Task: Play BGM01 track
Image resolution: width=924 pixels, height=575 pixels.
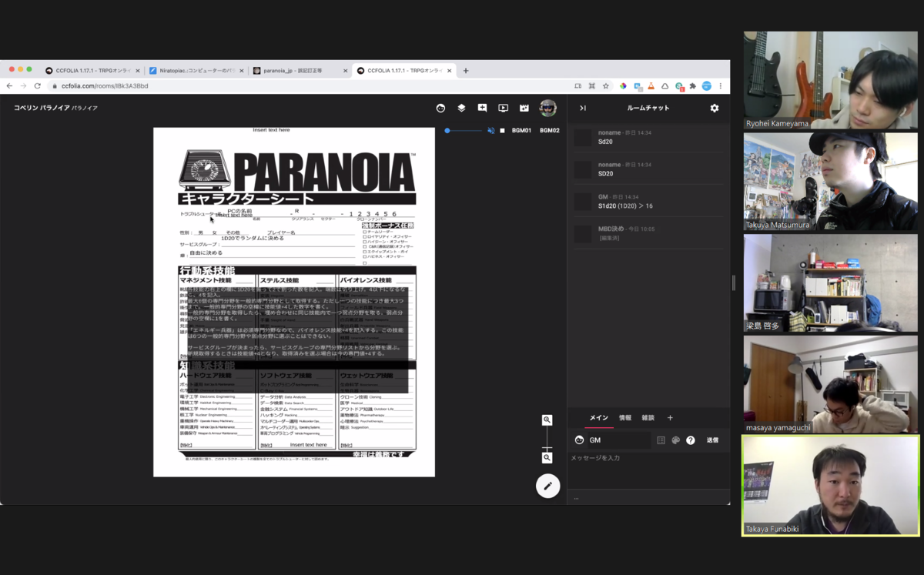Action: pos(521,131)
